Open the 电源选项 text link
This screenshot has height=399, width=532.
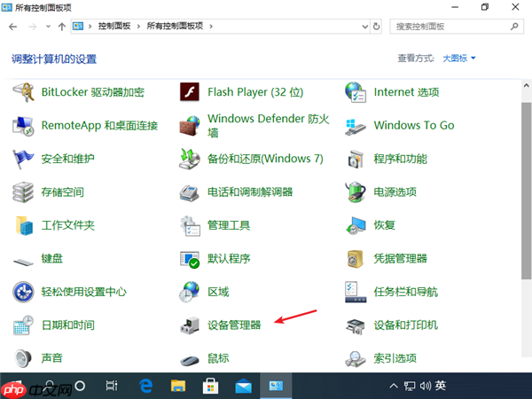tap(395, 192)
